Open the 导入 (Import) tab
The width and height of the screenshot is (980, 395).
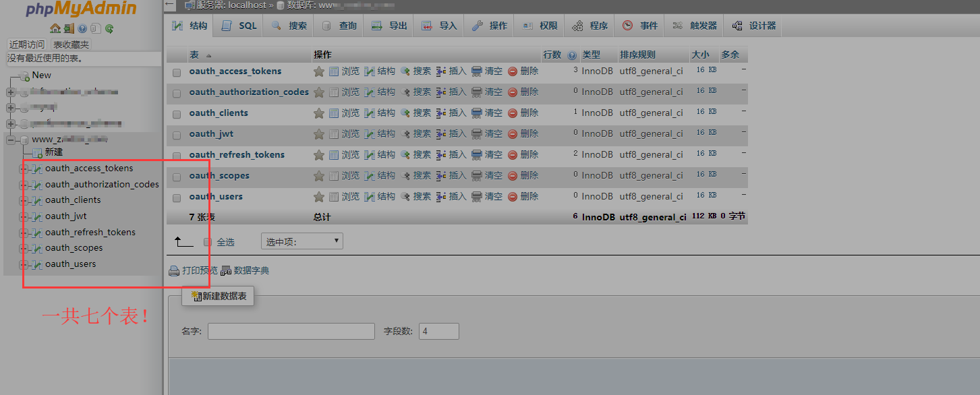tap(439, 26)
